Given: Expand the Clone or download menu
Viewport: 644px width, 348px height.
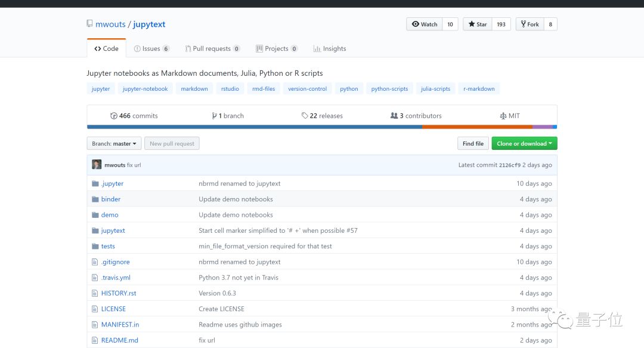Looking at the screenshot, I should pyautogui.click(x=524, y=143).
